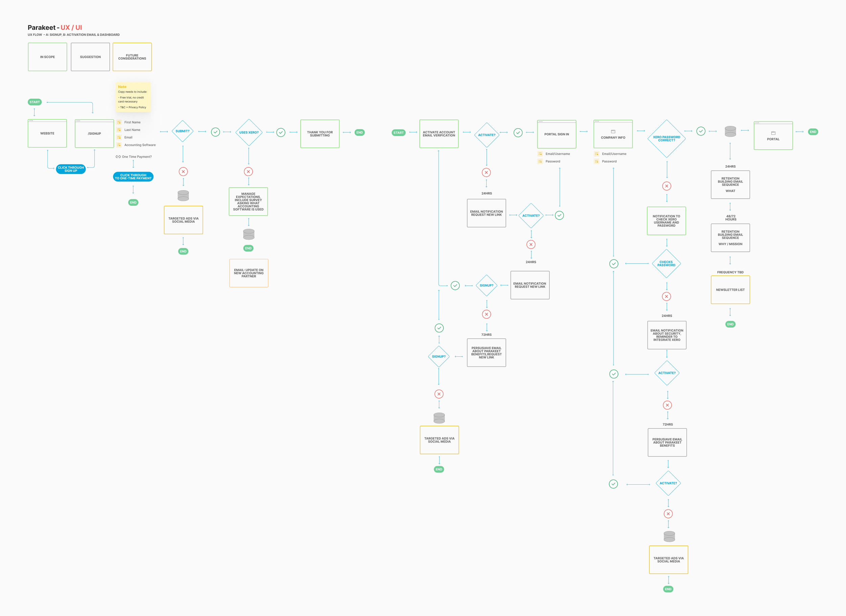Click the link icon beside "One Time Payment?"

coord(118,156)
